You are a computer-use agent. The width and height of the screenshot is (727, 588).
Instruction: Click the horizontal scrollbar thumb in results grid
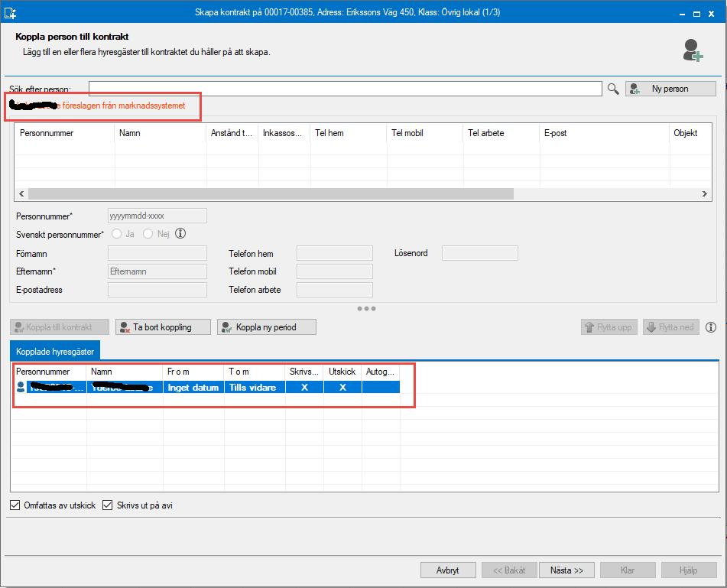(271, 194)
